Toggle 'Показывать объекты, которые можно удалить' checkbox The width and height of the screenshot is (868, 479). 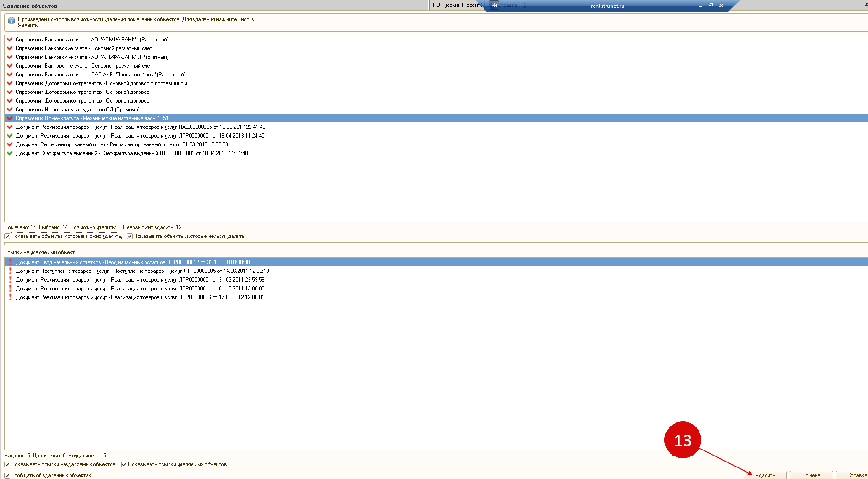(x=7, y=237)
